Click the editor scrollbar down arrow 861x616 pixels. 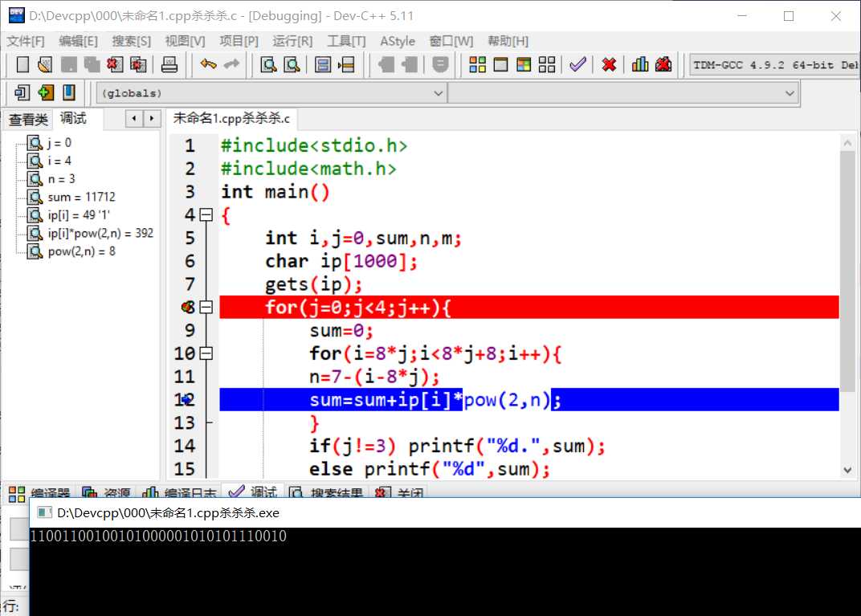847,470
